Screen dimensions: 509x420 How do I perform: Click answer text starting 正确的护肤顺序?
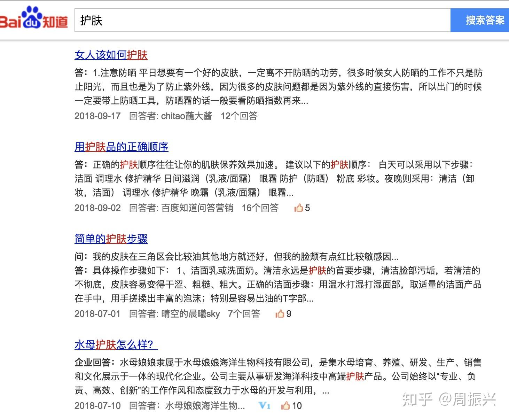(x=275, y=179)
